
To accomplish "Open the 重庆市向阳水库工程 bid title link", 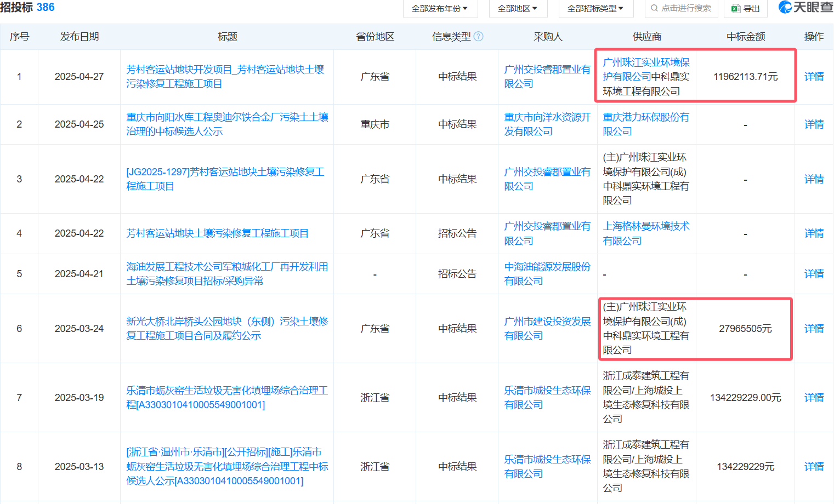I will (227, 124).
